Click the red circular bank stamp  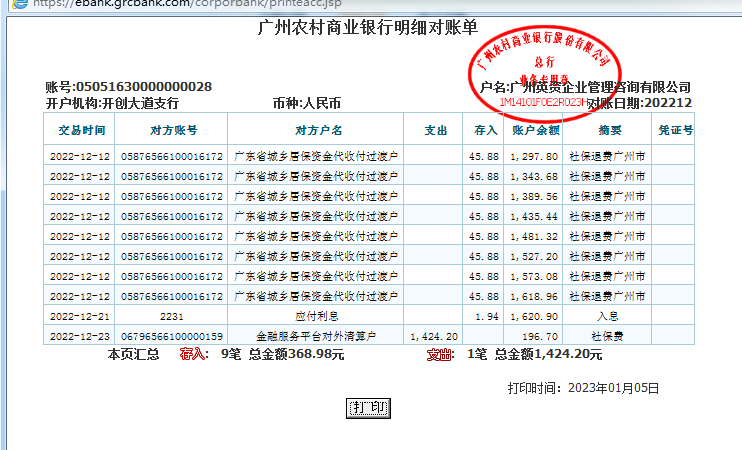[x=531, y=64]
